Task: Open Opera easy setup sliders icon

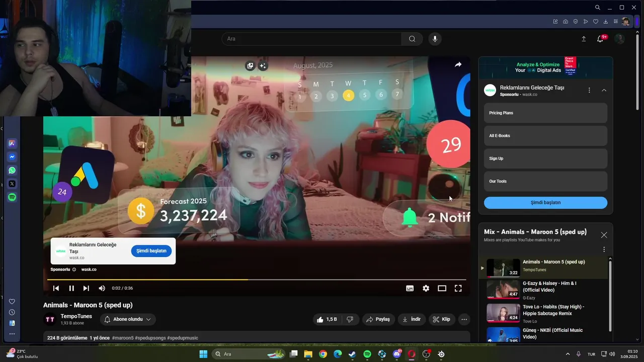Action: coord(616,22)
